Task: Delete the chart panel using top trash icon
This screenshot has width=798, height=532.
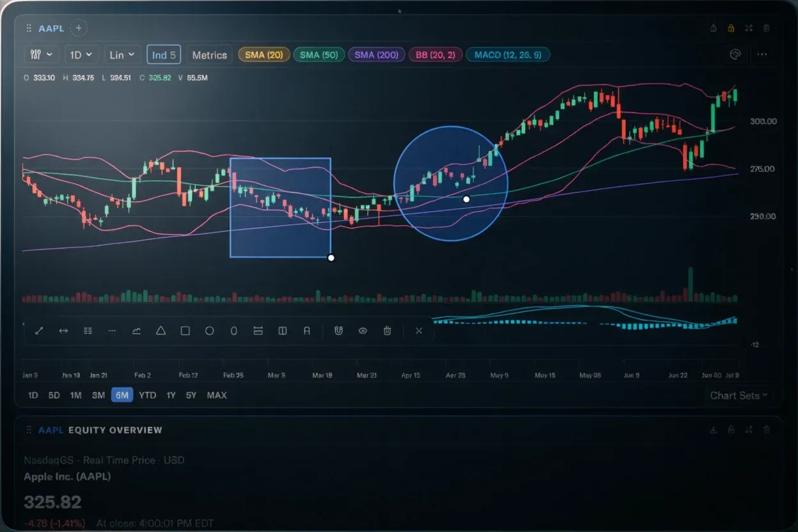Action: [x=767, y=28]
